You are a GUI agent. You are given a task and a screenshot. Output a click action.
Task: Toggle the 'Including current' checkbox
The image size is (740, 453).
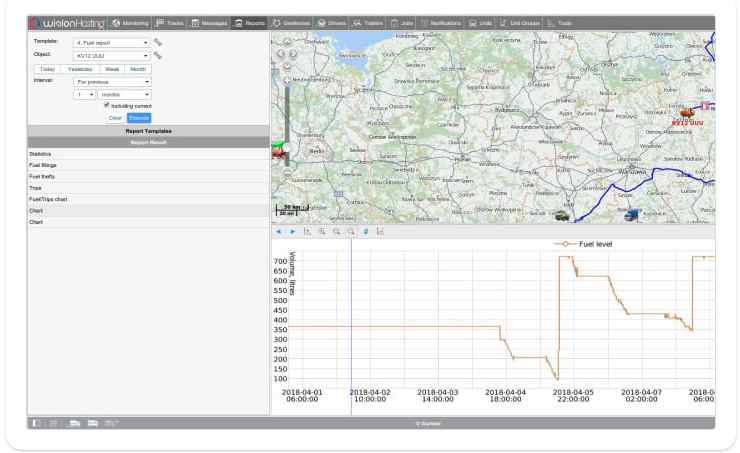(108, 105)
